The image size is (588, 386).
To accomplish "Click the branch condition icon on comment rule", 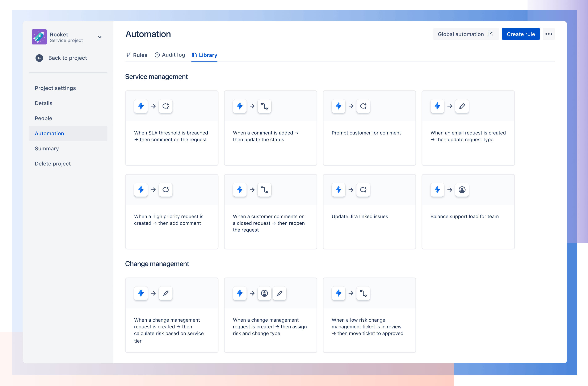I will coord(264,106).
